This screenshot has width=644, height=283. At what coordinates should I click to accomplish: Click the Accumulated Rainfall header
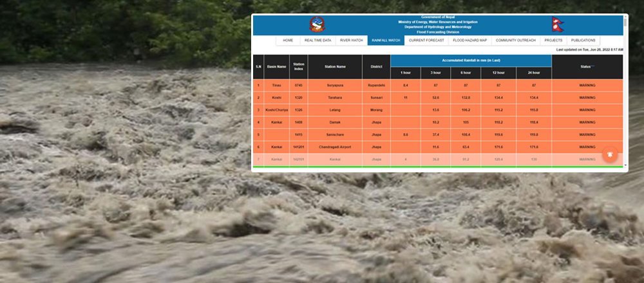tap(471, 60)
